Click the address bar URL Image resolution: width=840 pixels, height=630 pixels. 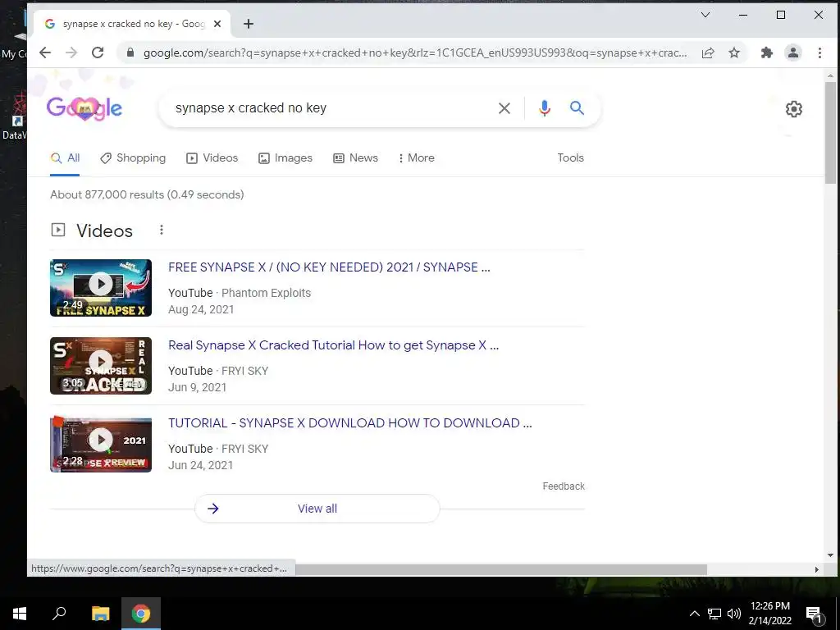click(x=415, y=52)
